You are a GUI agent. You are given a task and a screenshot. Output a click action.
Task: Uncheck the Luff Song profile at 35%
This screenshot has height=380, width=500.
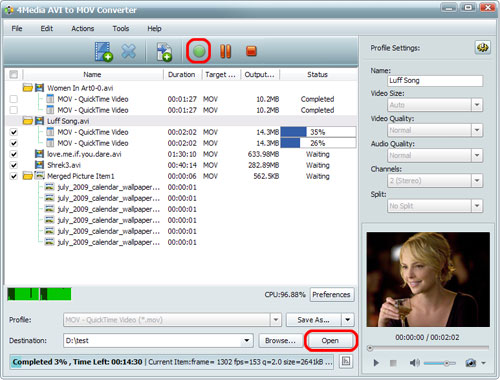(14, 132)
